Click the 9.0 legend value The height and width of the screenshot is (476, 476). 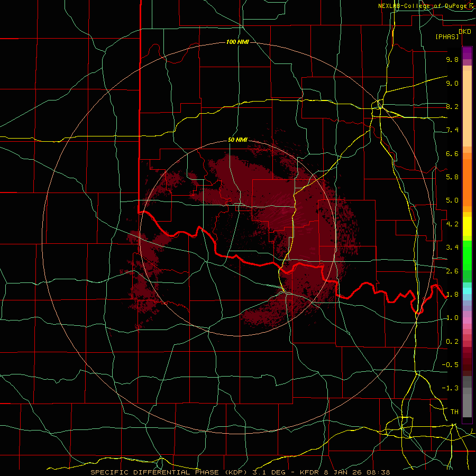(x=452, y=83)
